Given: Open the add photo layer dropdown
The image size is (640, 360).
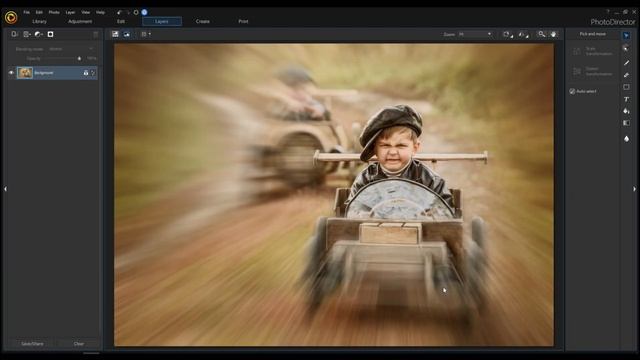Looking at the screenshot, I should click(27, 34).
